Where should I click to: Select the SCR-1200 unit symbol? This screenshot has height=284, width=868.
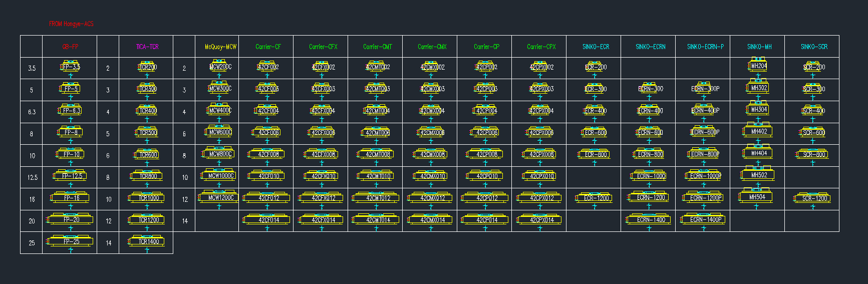[813, 198]
